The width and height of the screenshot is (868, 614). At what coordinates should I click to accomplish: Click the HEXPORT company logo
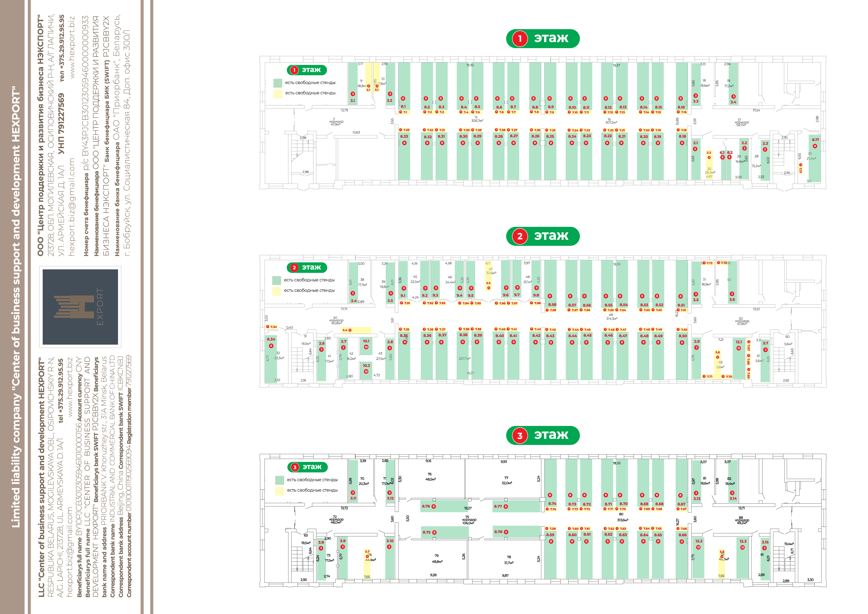click(x=80, y=307)
